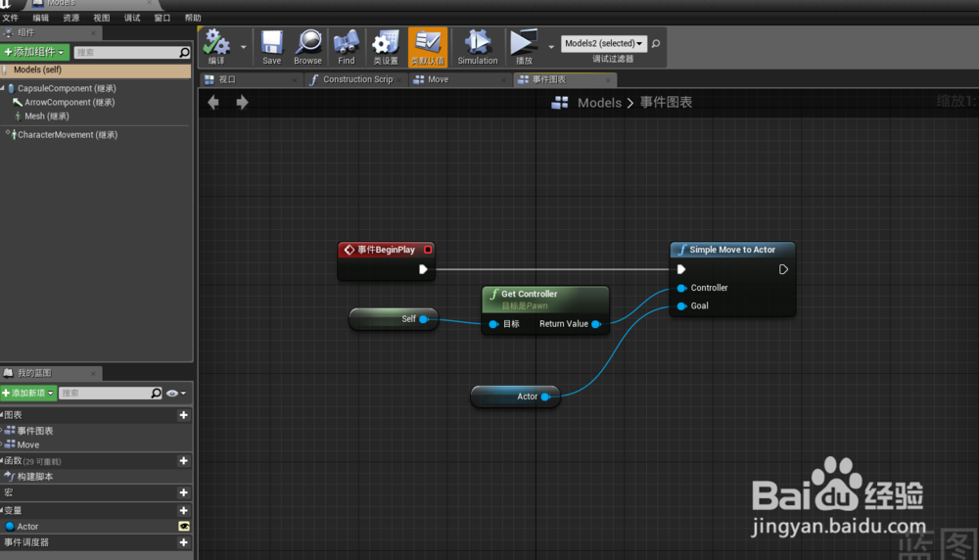Click the components search field
The width and height of the screenshot is (979, 560).
click(x=132, y=53)
